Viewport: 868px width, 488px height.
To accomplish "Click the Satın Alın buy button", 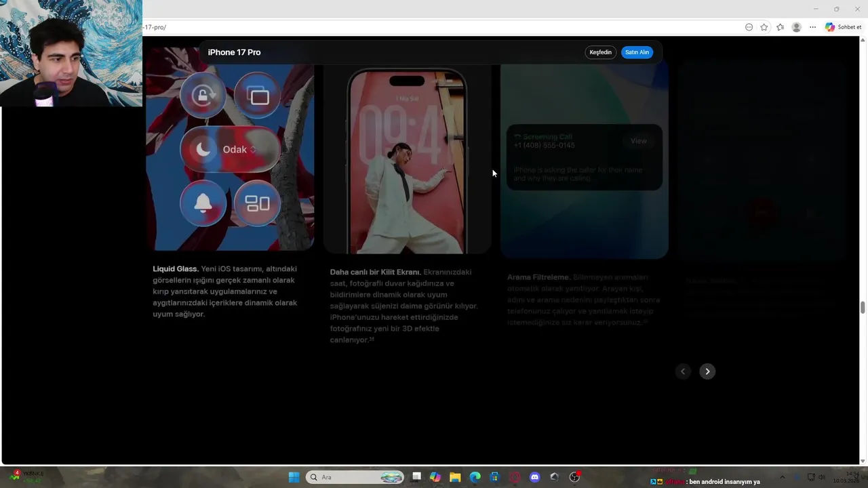I will [x=637, y=52].
